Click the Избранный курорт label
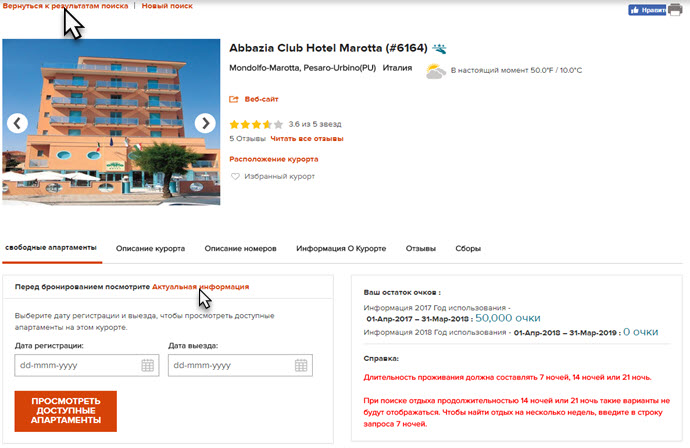This screenshot has width=690, height=448. [280, 176]
